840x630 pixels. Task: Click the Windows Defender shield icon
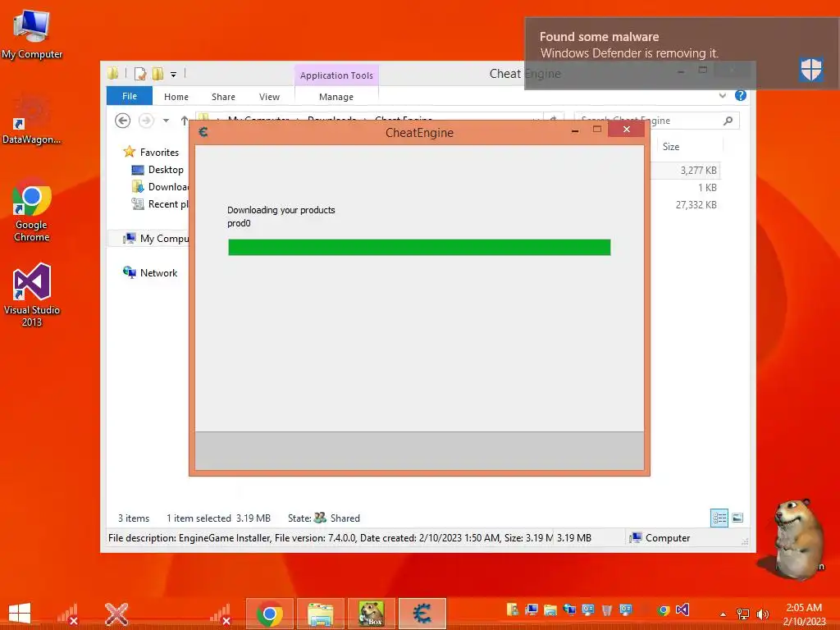(811, 69)
